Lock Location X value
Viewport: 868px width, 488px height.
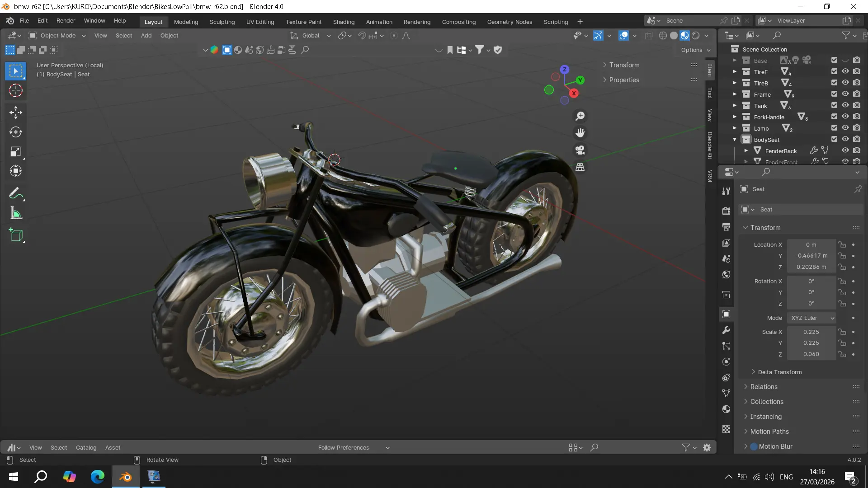click(842, 244)
